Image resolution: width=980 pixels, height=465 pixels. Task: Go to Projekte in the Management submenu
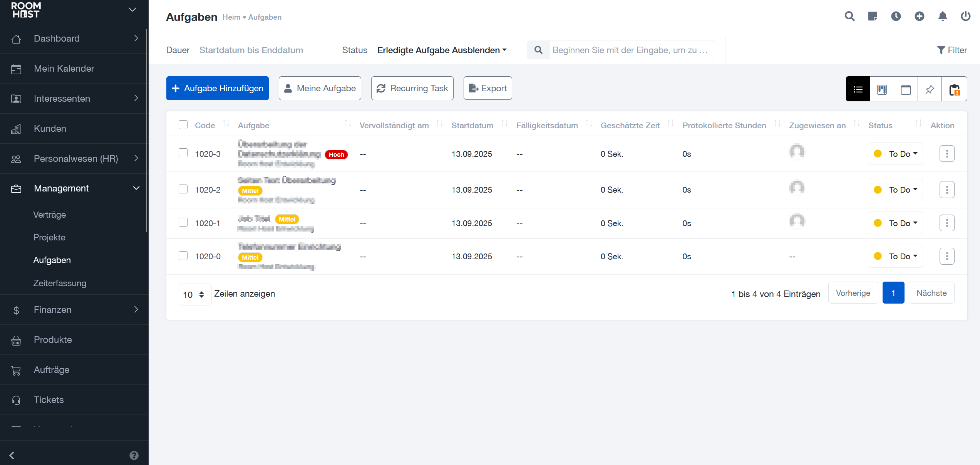click(x=49, y=237)
